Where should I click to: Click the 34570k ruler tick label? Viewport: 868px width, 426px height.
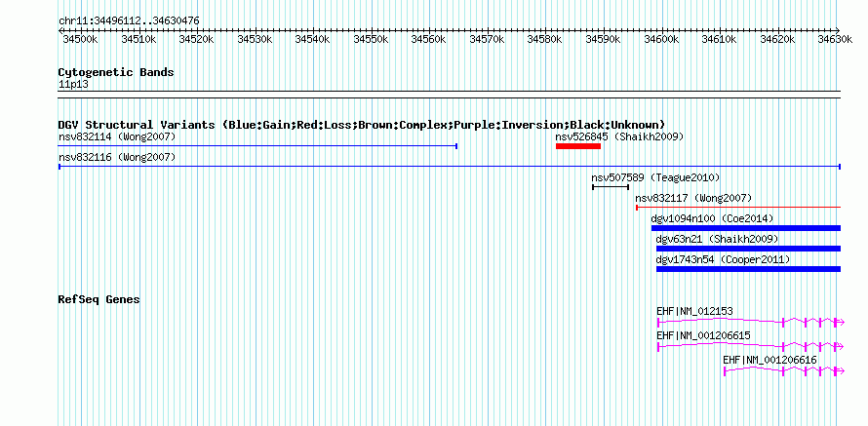coord(487,40)
